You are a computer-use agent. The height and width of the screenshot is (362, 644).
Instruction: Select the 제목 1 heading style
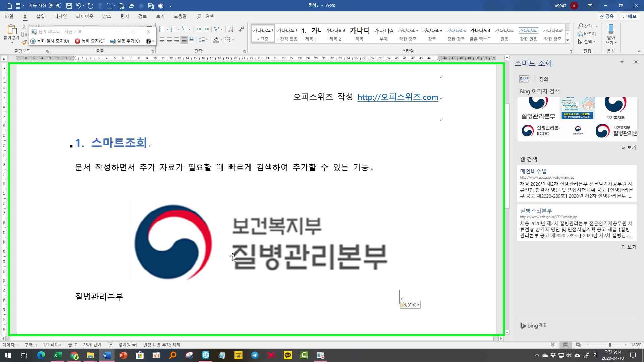(311, 34)
